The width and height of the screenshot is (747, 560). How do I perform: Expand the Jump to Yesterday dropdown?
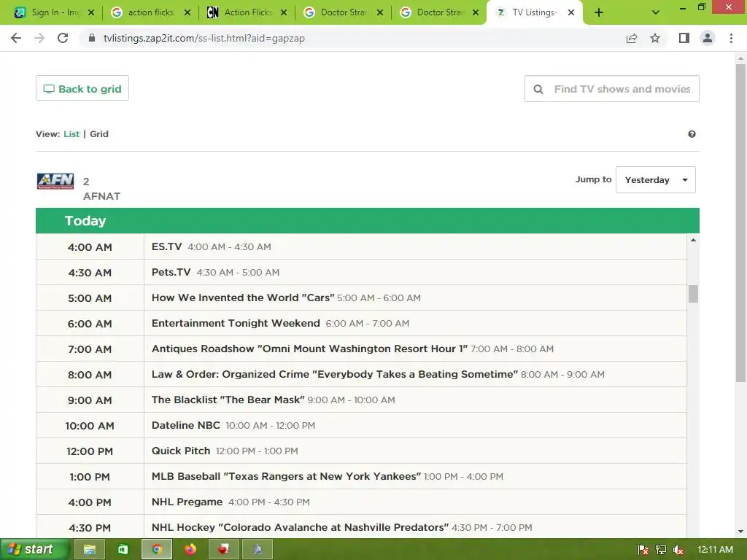click(656, 180)
